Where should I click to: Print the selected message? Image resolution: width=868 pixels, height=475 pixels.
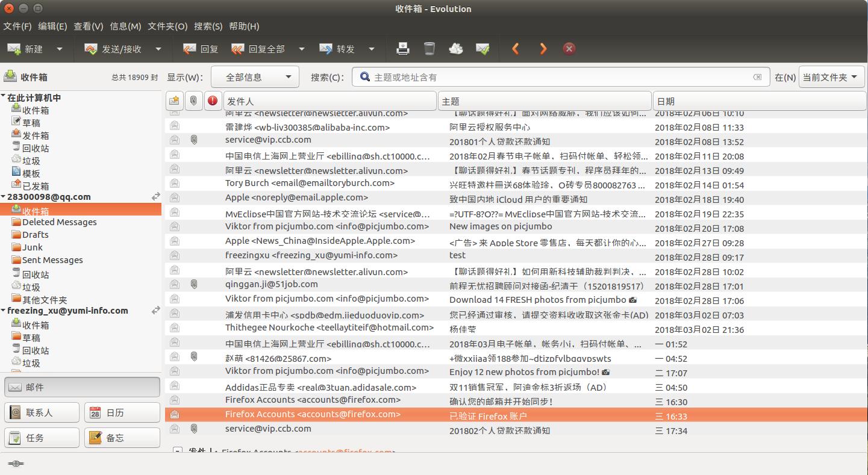[402, 48]
